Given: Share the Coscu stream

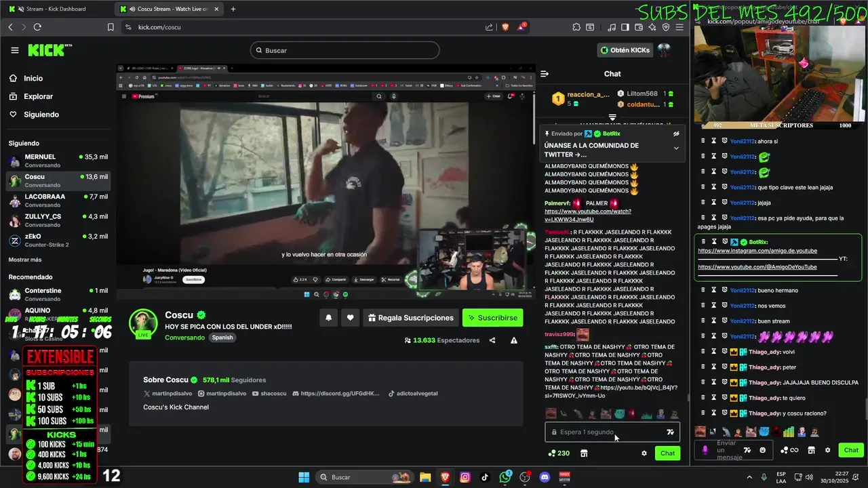Looking at the screenshot, I should pos(492,340).
